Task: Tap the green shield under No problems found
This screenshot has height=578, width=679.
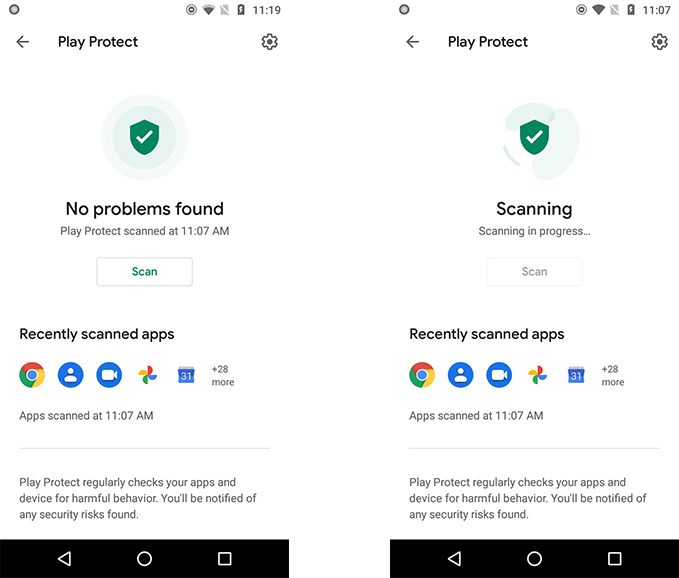Action: (144, 137)
